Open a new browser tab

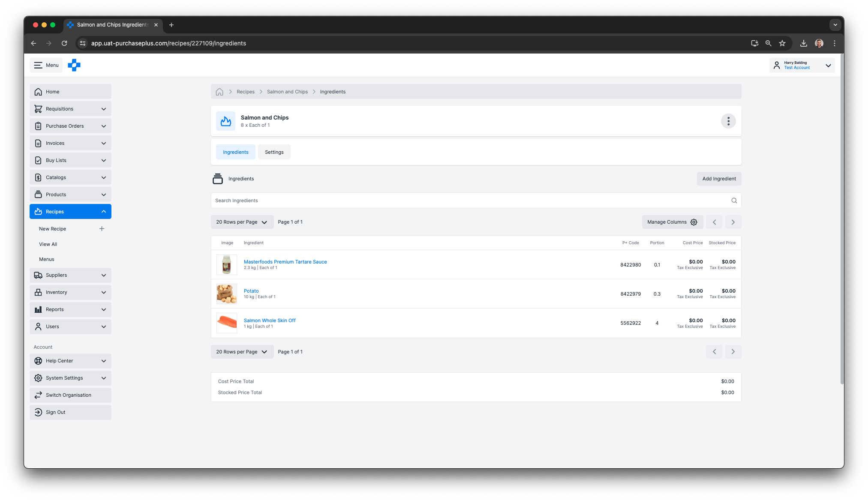pyautogui.click(x=171, y=25)
